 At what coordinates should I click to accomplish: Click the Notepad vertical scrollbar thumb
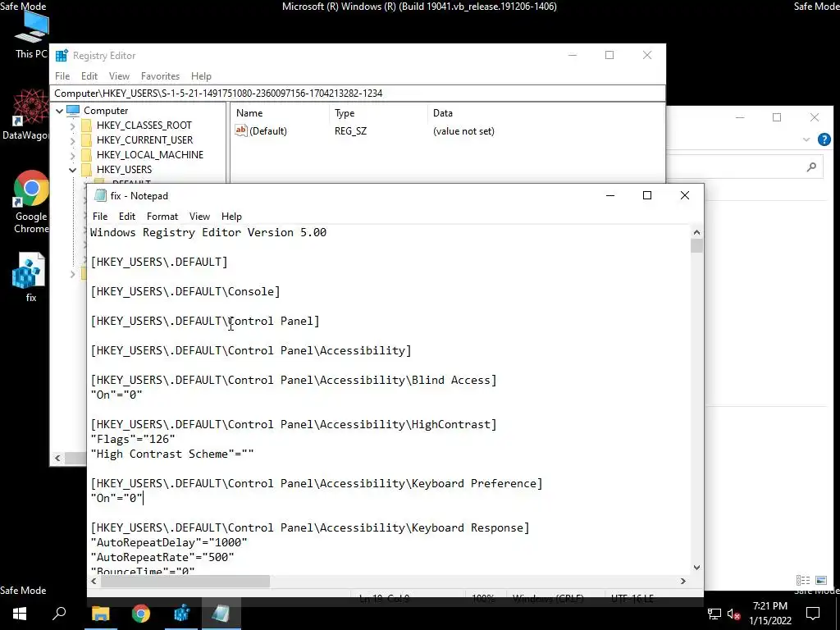pyautogui.click(x=696, y=246)
